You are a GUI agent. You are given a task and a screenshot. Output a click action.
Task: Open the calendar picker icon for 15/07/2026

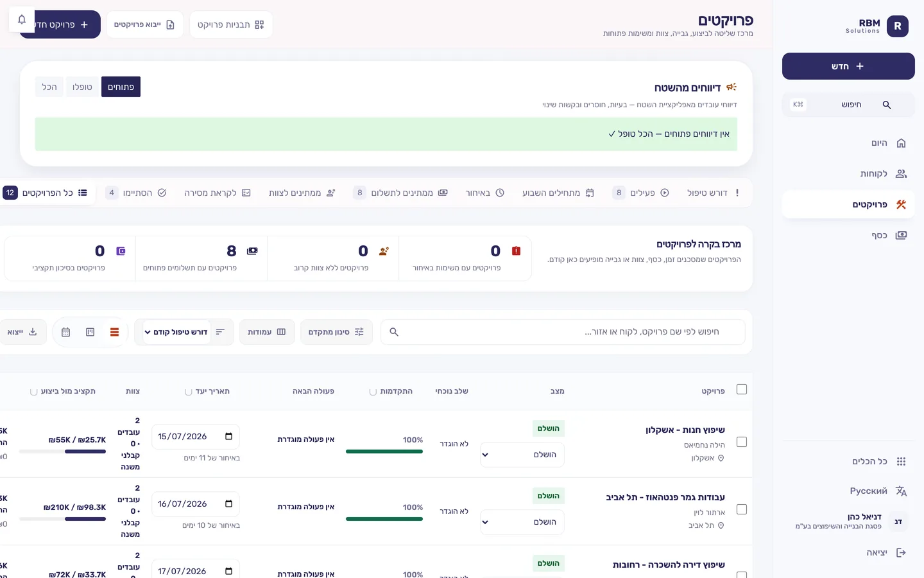click(228, 437)
